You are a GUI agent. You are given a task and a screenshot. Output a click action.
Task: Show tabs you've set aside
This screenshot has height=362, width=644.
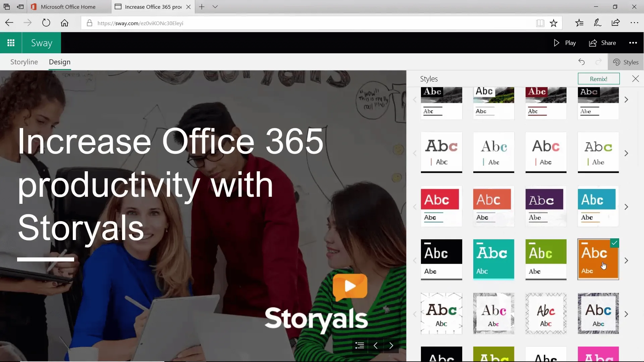click(7, 7)
